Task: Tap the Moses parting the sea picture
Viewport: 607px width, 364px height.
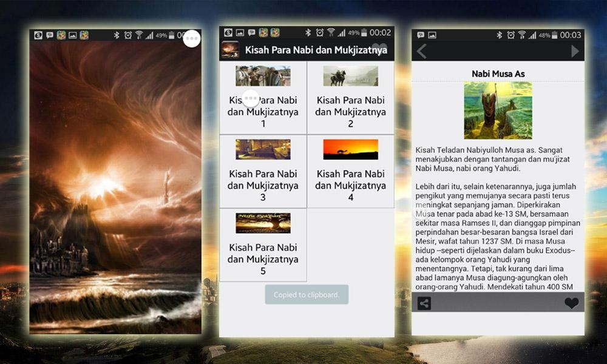Action: (x=498, y=110)
